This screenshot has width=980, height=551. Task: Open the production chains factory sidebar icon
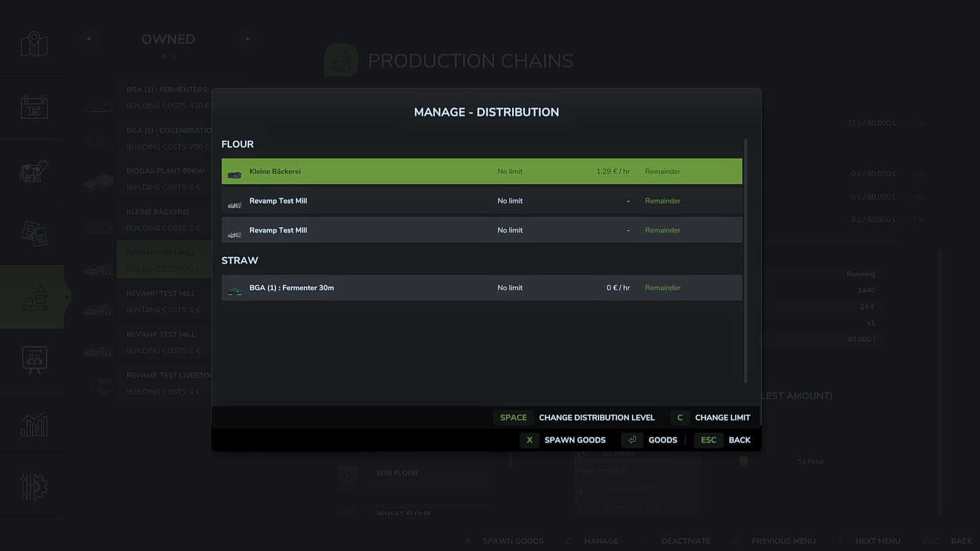[x=34, y=297]
